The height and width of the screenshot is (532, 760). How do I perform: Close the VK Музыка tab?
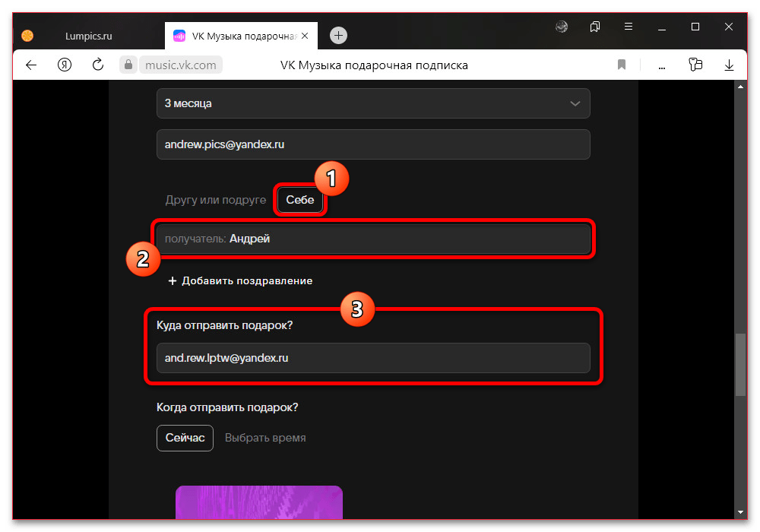click(305, 36)
